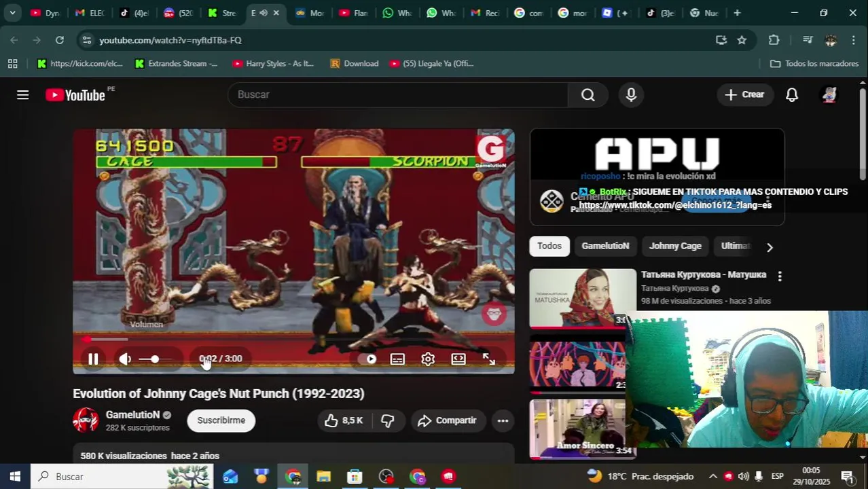The width and height of the screenshot is (868, 489).
Task: View site information icon in the address bar
Action: click(86, 40)
